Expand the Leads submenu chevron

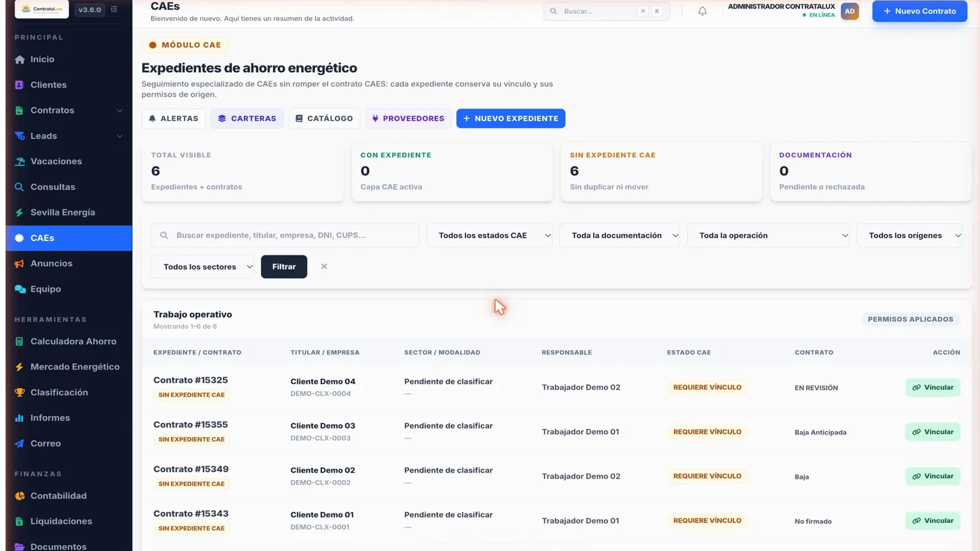pos(119,136)
